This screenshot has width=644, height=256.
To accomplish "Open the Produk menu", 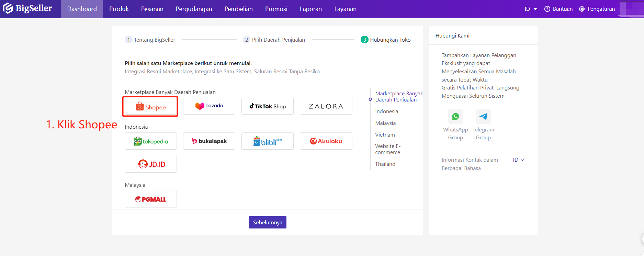I will tap(119, 9).
